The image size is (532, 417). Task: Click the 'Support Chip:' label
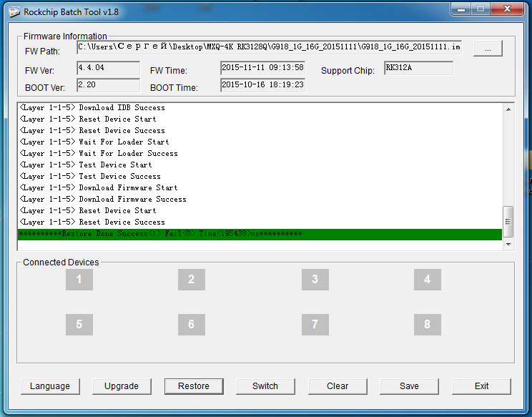pos(348,71)
